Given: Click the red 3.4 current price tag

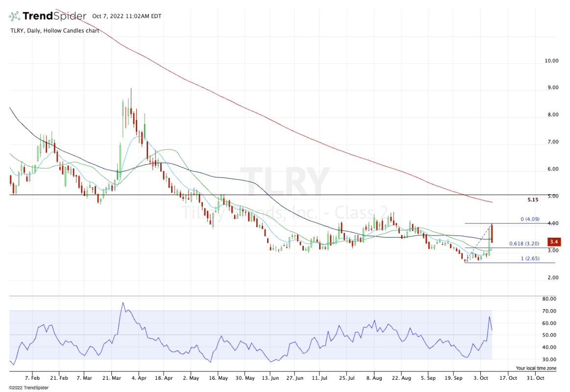Looking at the screenshot, I should 554,242.
